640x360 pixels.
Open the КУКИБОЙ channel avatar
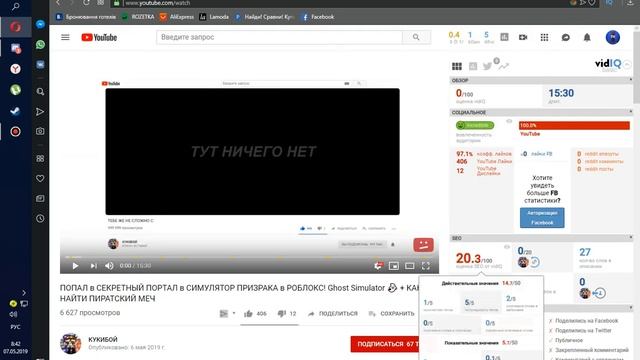point(71,343)
